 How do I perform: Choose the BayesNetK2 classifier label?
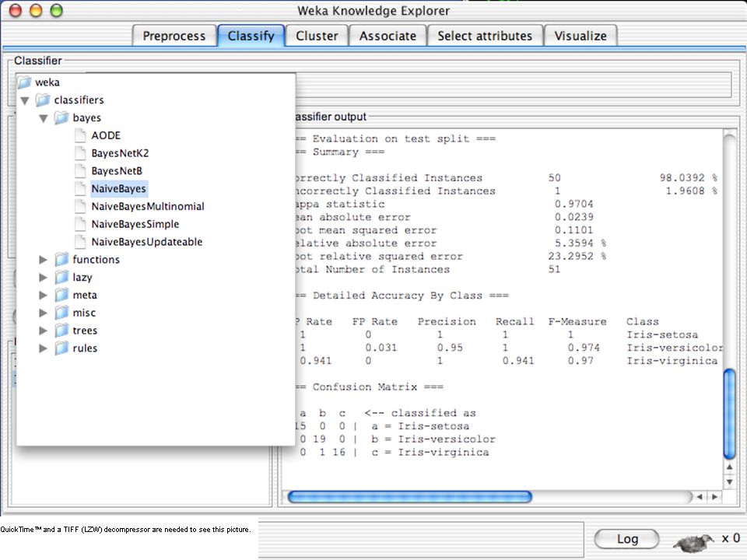(120, 153)
